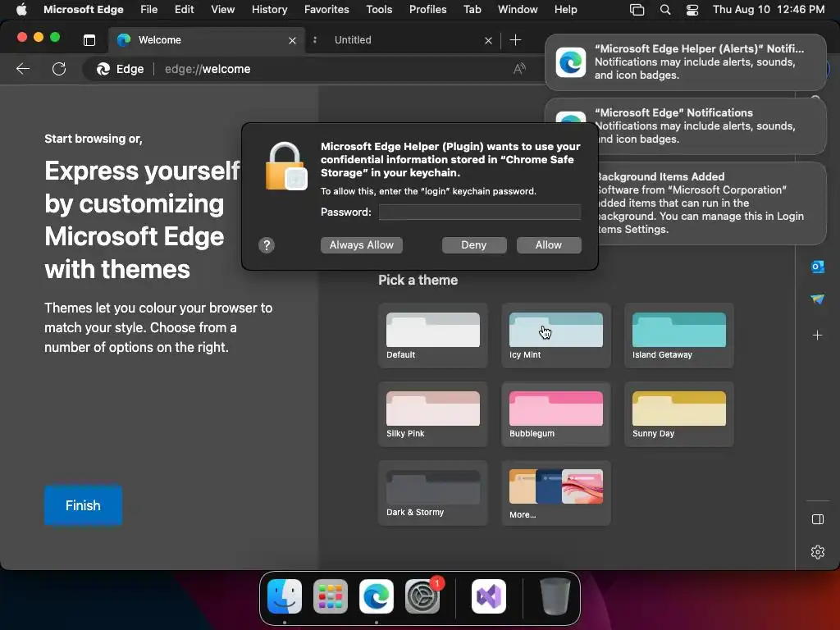The image size is (840, 630).
Task: Close the Untitled tab
Action: pos(489,40)
